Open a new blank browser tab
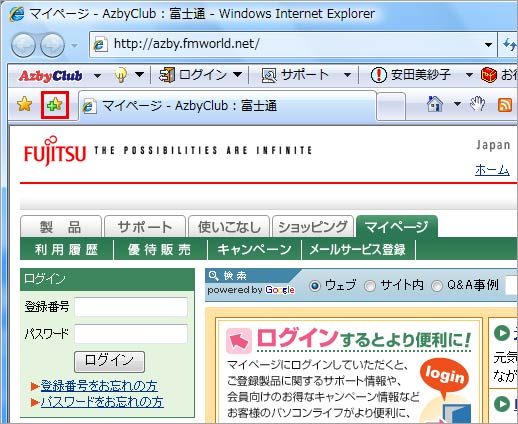The width and height of the screenshot is (518, 424). (x=391, y=107)
